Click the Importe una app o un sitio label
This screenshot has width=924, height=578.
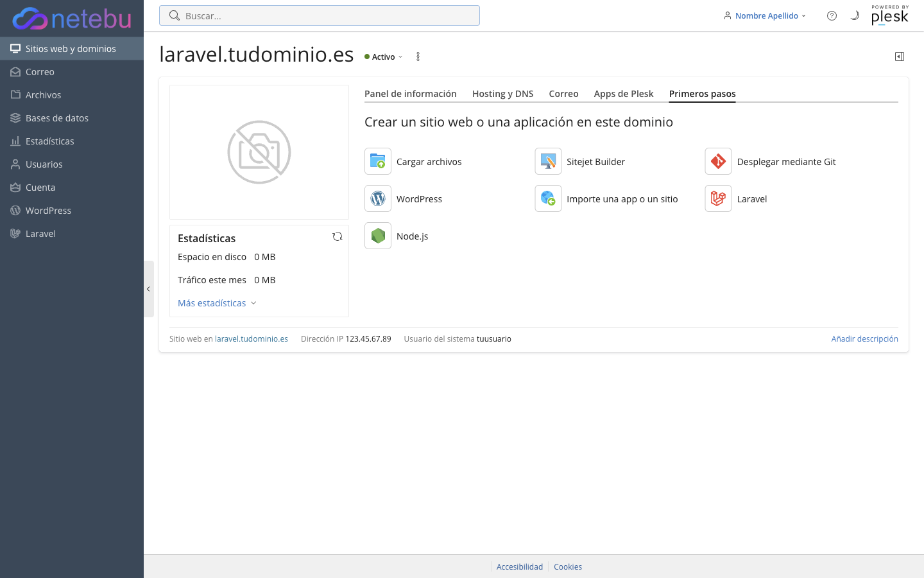pyautogui.click(x=622, y=199)
